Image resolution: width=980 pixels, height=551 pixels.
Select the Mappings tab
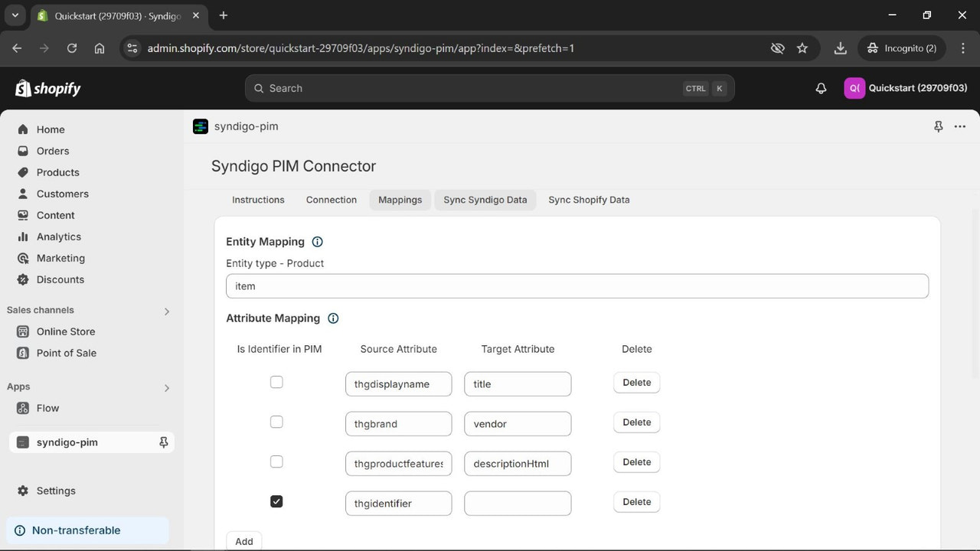400,200
